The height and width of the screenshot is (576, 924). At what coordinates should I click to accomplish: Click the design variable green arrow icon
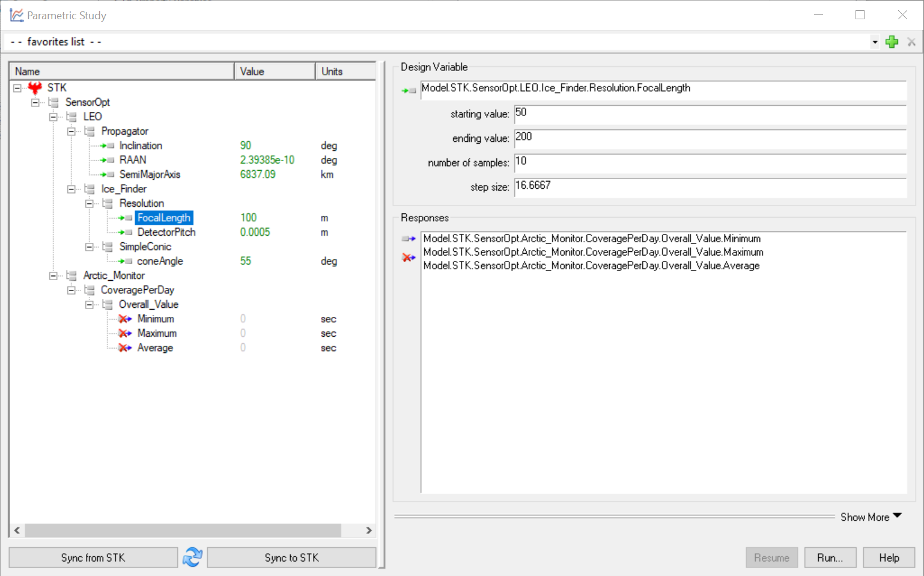point(409,91)
